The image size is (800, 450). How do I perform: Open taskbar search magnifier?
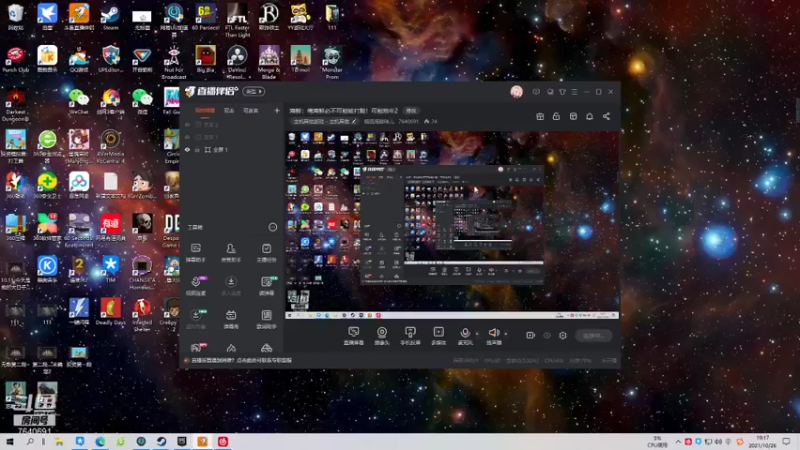30,441
